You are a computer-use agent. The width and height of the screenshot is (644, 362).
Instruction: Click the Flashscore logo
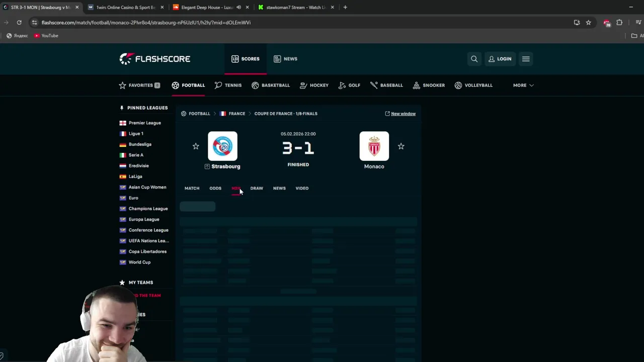[154, 59]
